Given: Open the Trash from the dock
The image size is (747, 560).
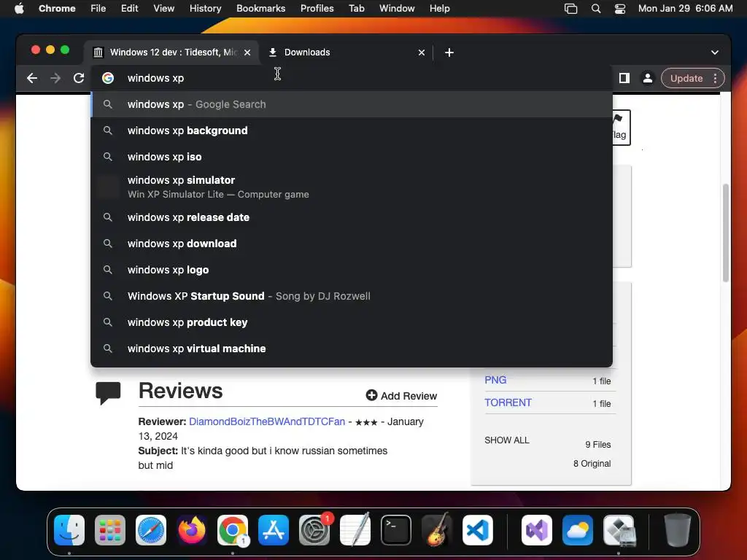Looking at the screenshot, I should [x=677, y=530].
